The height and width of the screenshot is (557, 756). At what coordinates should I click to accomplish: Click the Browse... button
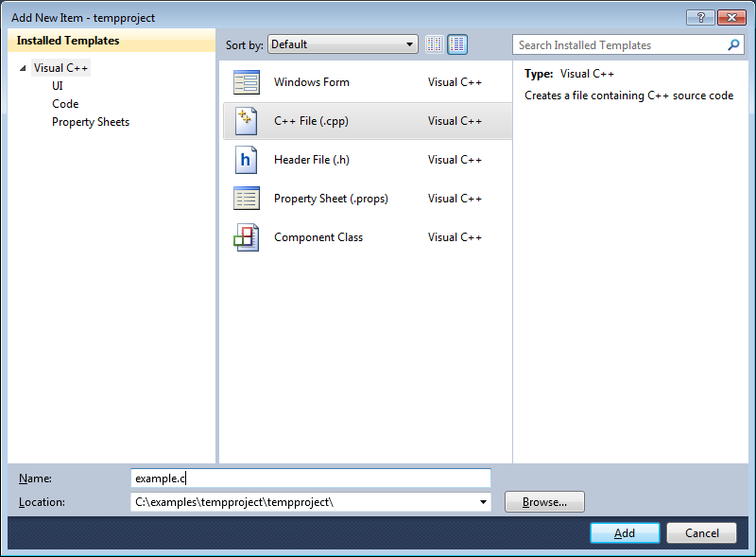pyautogui.click(x=544, y=502)
